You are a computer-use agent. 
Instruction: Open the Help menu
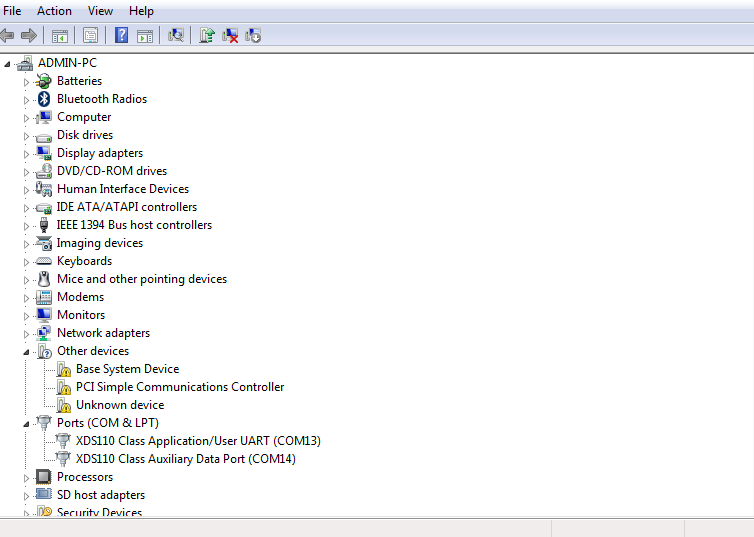point(141,11)
